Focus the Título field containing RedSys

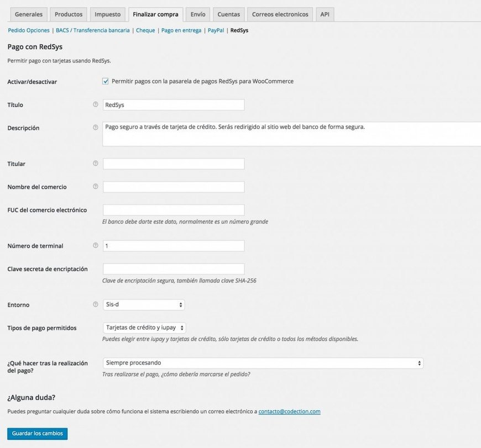pos(174,105)
